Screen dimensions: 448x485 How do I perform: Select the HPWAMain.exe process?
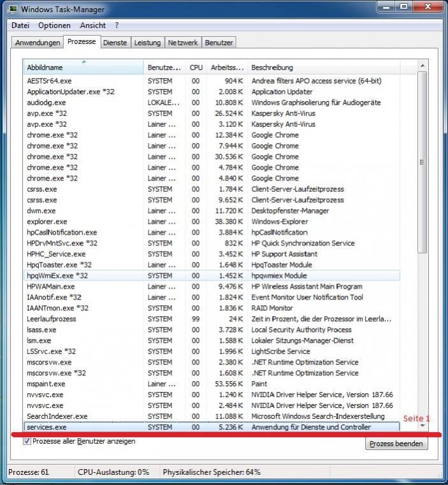click(x=212, y=286)
